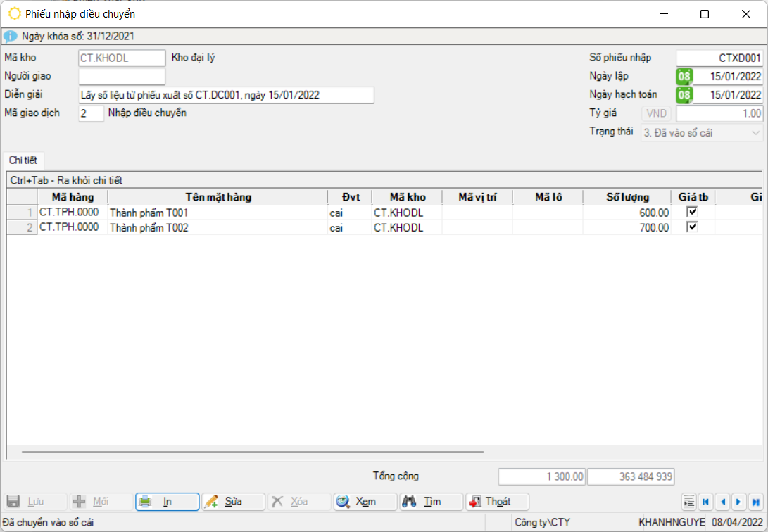Toggle Giá tb checkbox for Thành phẩm T001
Screen dimensions: 768x532
[692, 212]
